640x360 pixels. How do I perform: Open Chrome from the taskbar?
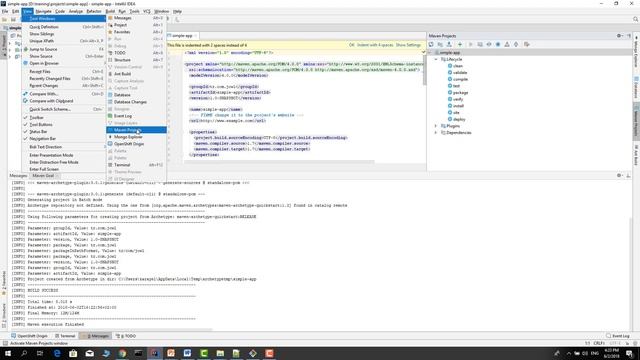122,353
